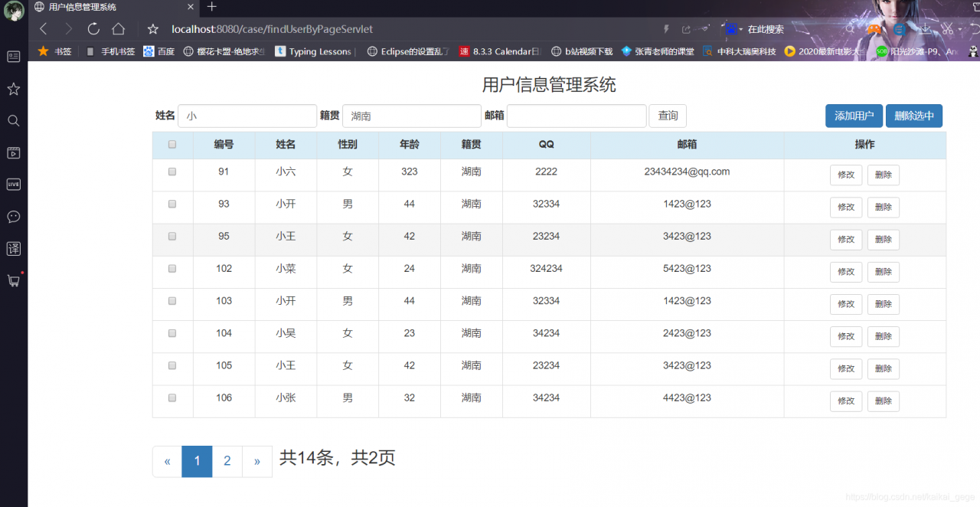
Task: Toggle the select-all checkbox in table header
Action: pyautogui.click(x=171, y=144)
